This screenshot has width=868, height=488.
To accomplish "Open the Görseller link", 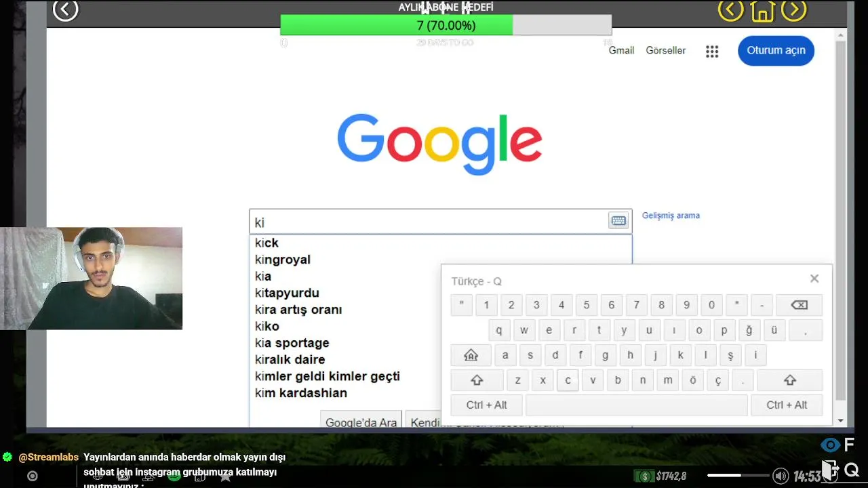I will [x=666, y=50].
